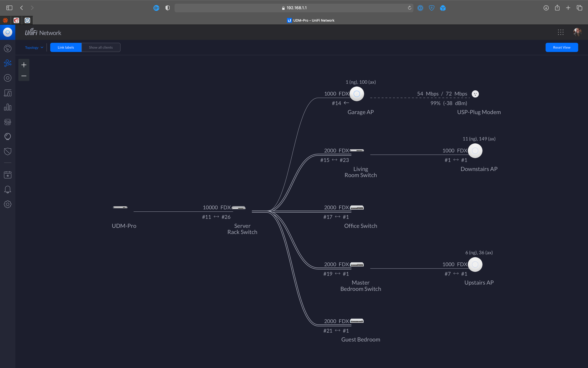Select the UDM-Pro UniFi Network tab
Viewport: 588px width, 368px height.
click(310, 20)
